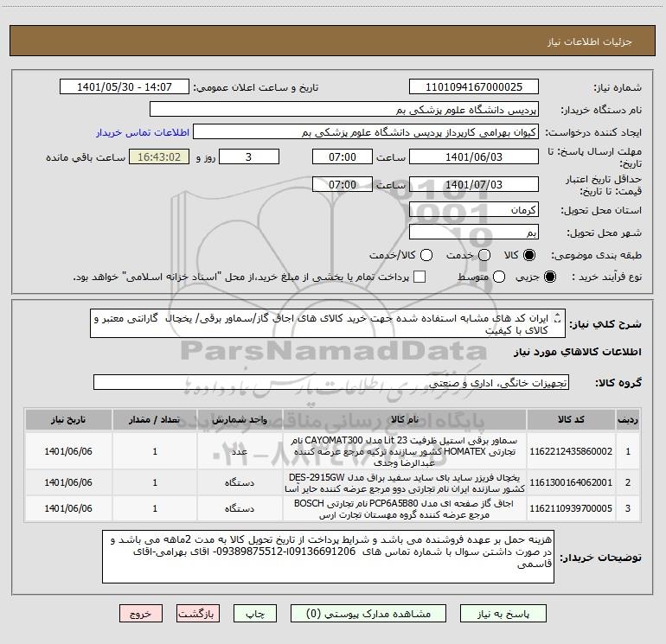The height and width of the screenshot is (644, 666).
Task: Select row with item code 1162212435860002
Action: click(333, 451)
